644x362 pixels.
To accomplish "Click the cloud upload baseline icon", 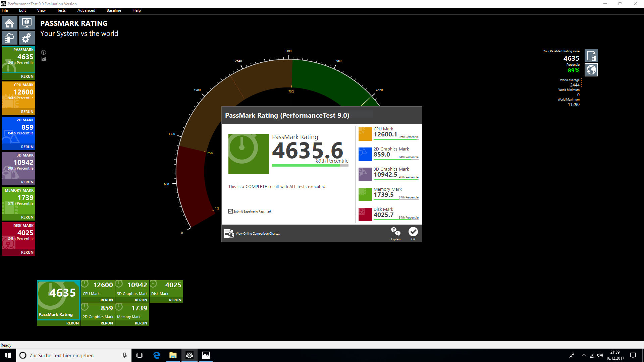I will [x=9, y=38].
